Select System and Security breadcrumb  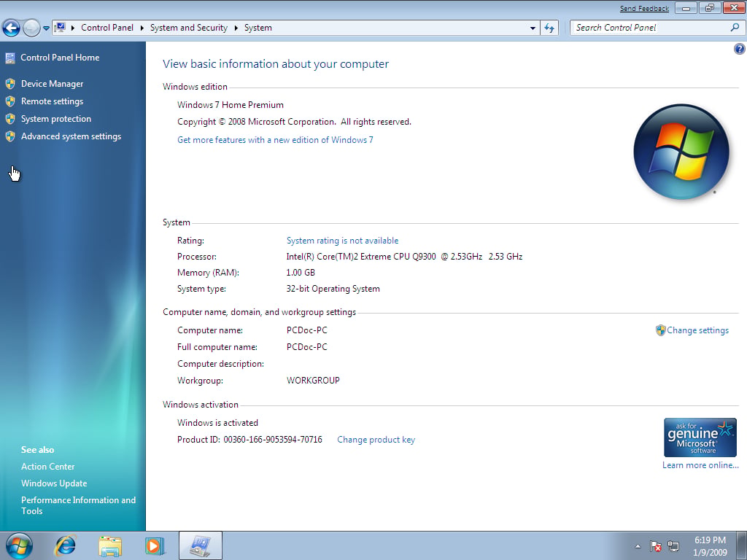pos(189,28)
